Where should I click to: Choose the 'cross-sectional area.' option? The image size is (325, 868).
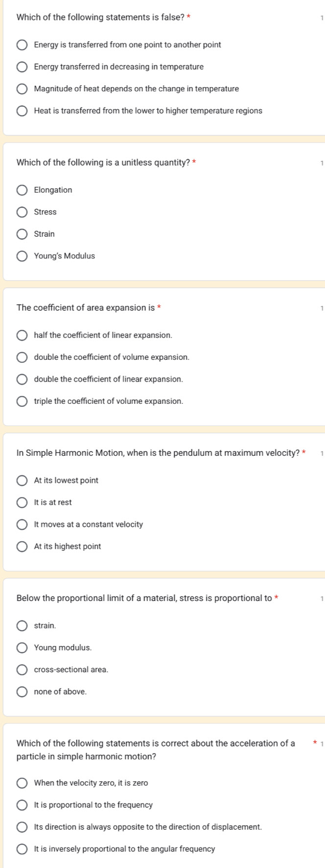23,670
